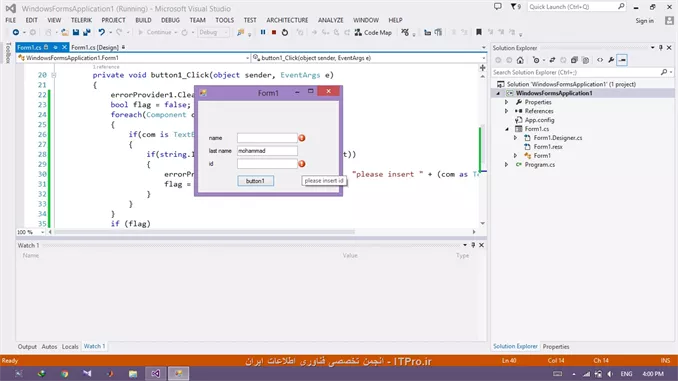Click the bookmark icon in toolbar

(x=479, y=32)
